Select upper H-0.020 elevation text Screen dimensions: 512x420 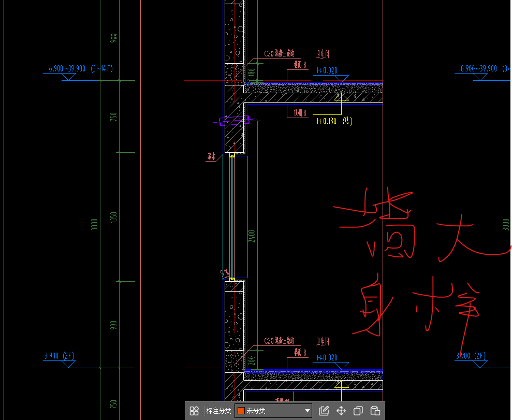click(x=327, y=70)
